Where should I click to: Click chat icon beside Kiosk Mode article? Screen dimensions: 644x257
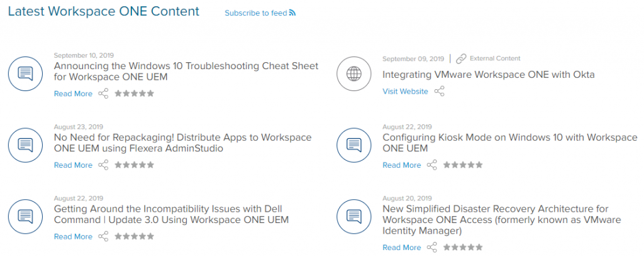(x=353, y=145)
